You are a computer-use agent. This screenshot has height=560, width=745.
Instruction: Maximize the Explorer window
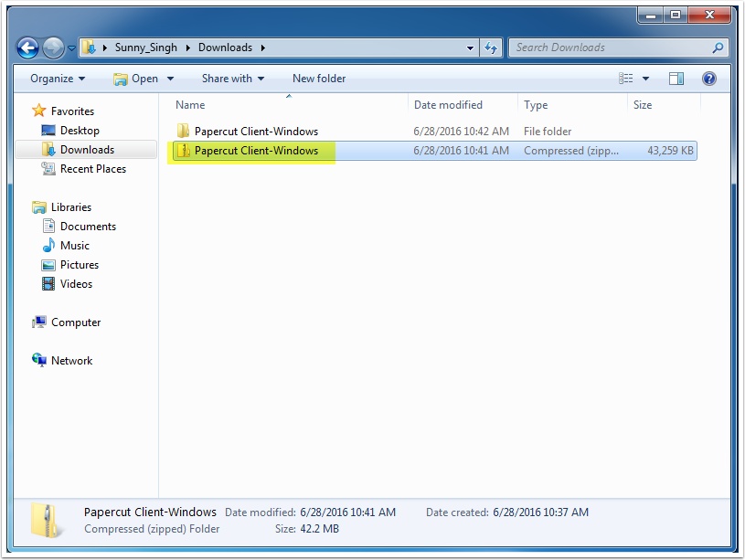point(676,16)
